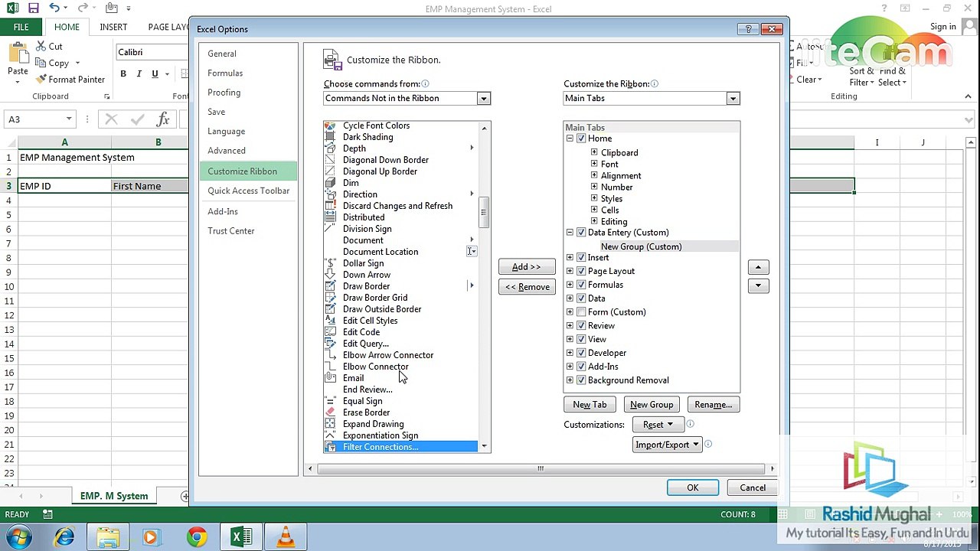
Task: Expand the Clipboard group in the tree
Action: point(594,152)
